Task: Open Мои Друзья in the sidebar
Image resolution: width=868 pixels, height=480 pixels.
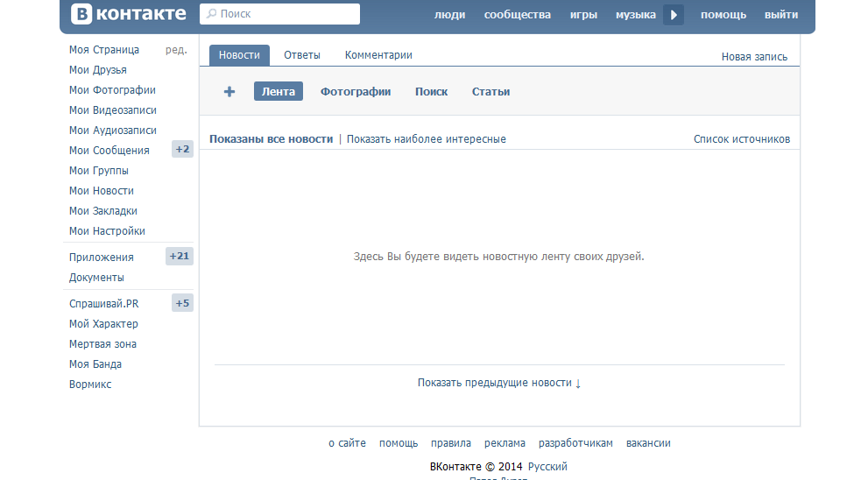Action: tap(98, 70)
